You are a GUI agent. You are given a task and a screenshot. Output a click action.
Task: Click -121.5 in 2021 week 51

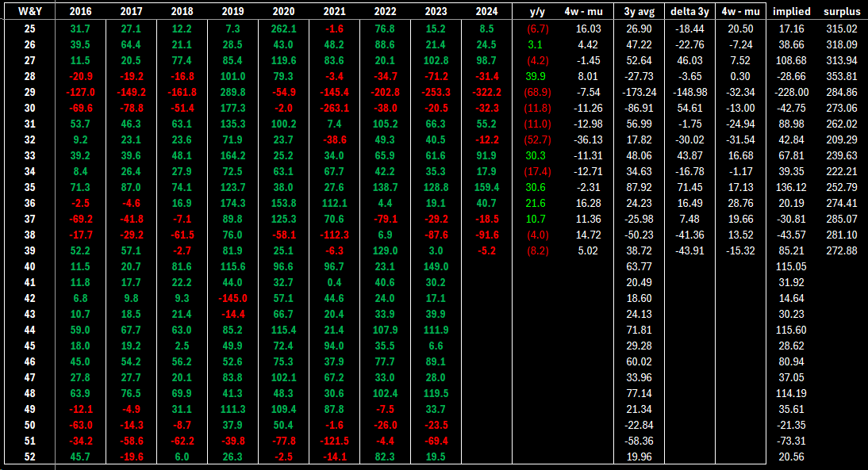(x=334, y=441)
